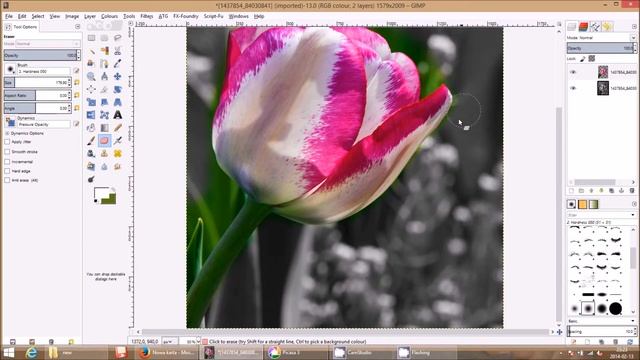Viewport: 640px width, 360px height.
Task: Select the Zoom magnifier tool
Action: pyautogui.click(x=91, y=76)
